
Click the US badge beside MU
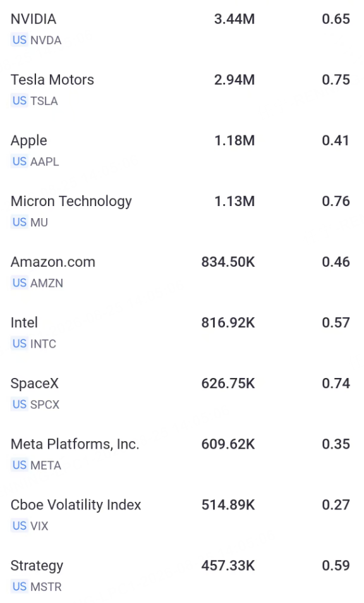pyautogui.click(x=19, y=222)
